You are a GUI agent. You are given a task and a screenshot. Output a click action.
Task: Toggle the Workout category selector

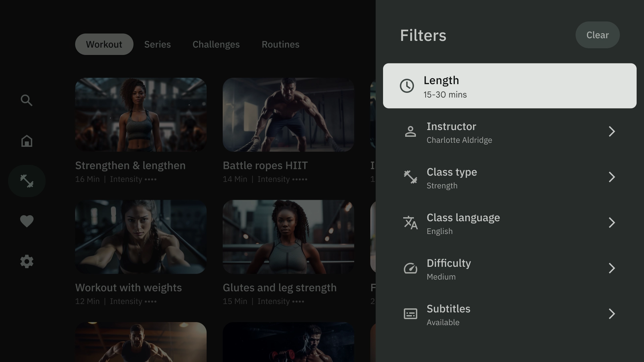[x=104, y=44]
